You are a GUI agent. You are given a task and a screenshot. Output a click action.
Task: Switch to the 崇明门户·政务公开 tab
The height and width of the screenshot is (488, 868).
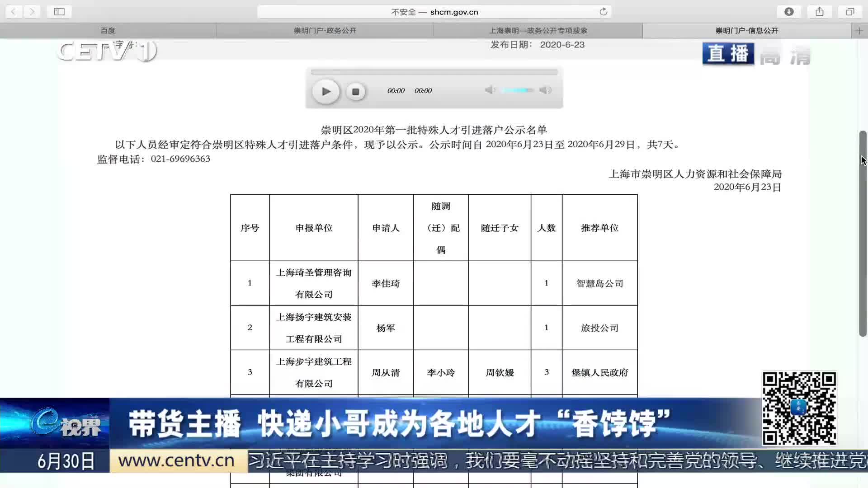point(325,31)
